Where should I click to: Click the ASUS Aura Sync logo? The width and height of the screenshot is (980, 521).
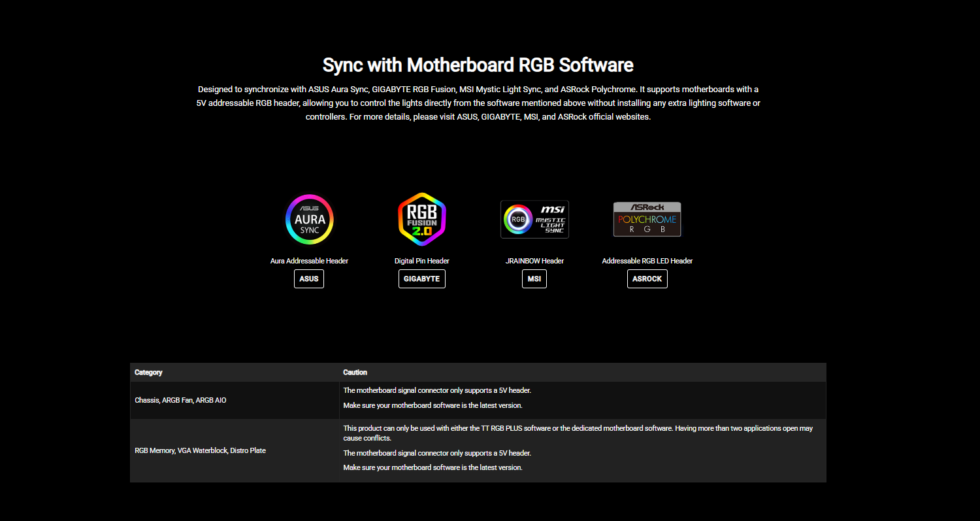(309, 220)
